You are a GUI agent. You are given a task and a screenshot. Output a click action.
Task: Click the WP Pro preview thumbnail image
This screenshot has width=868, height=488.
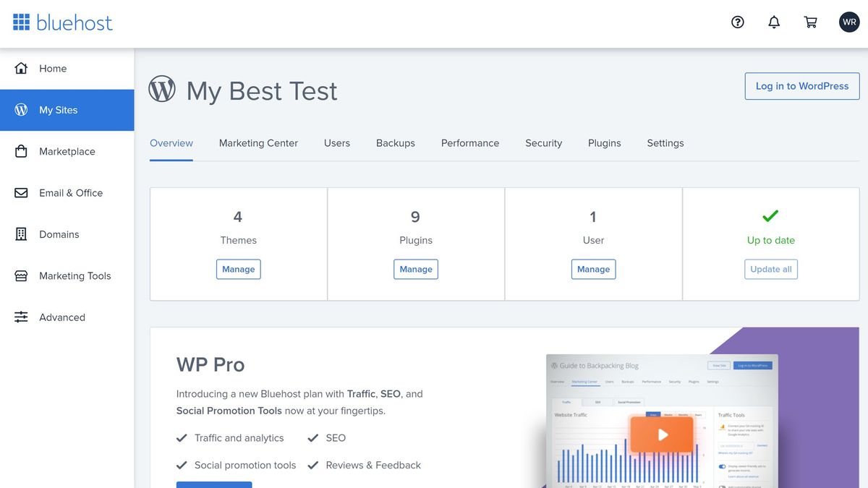coord(662,421)
